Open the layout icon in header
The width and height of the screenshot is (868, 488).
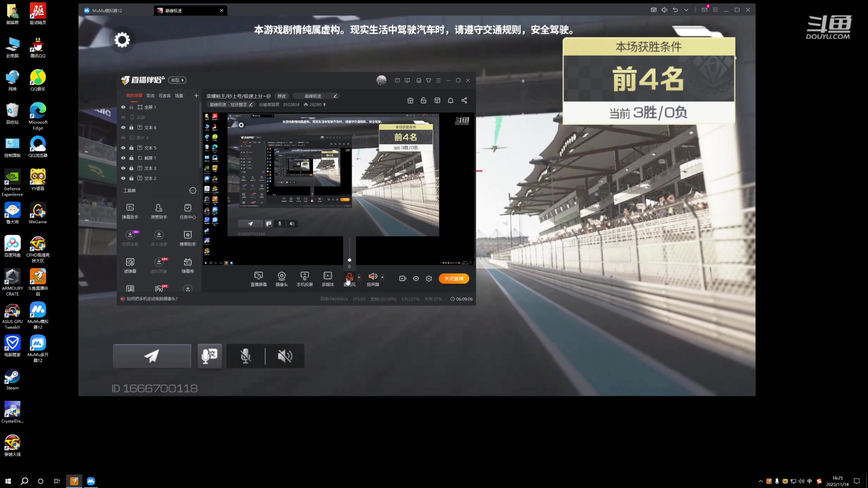point(437,100)
